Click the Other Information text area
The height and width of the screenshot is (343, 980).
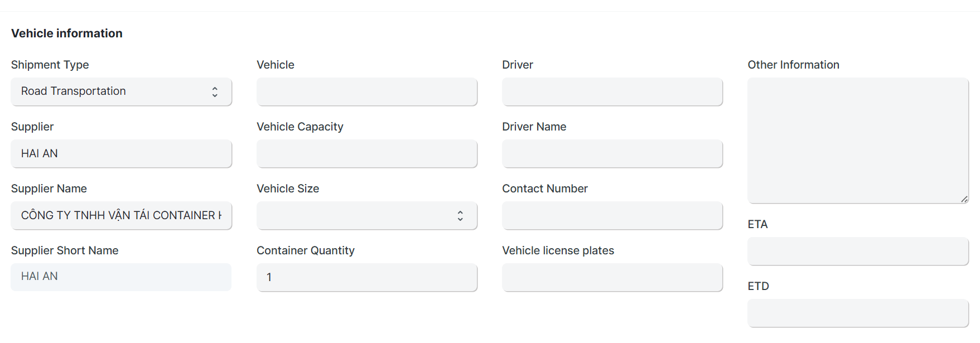tap(857, 141)
